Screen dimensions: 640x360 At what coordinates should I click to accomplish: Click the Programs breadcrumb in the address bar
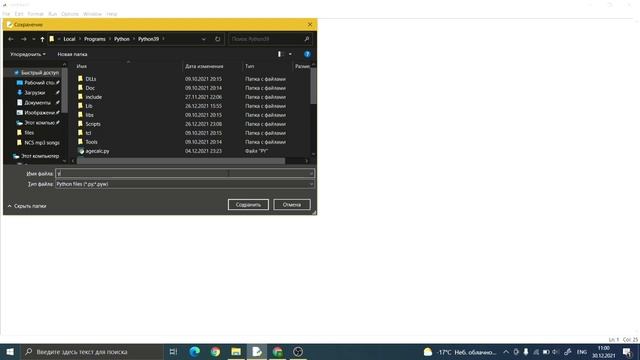click(95, 39)
